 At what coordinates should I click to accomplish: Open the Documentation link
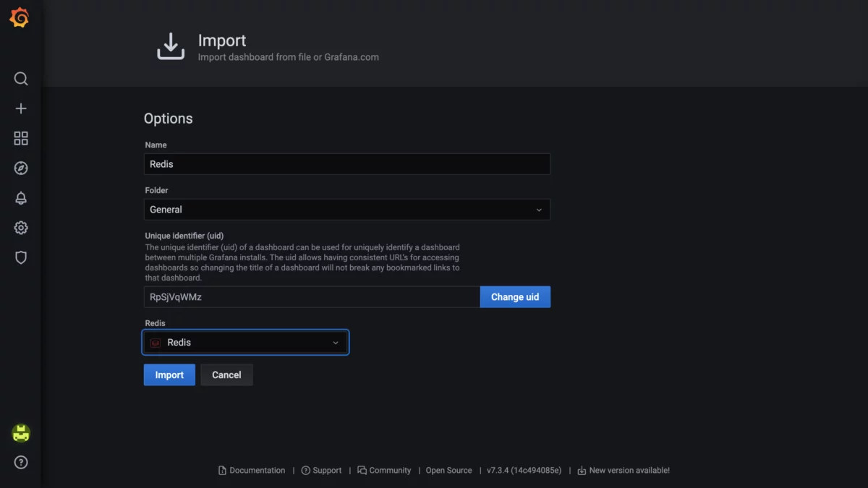257,471
